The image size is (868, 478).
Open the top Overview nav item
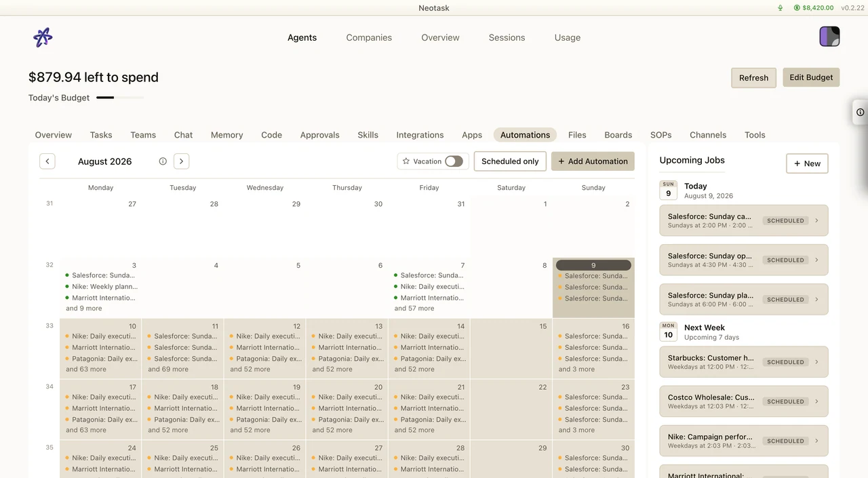click(x=440, y=38)
